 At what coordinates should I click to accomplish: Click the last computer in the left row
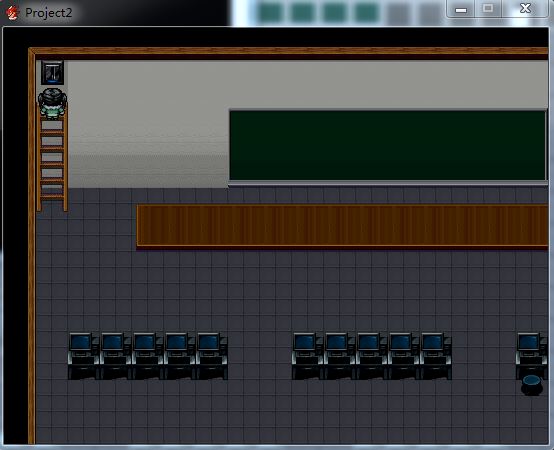coord(212,356)
